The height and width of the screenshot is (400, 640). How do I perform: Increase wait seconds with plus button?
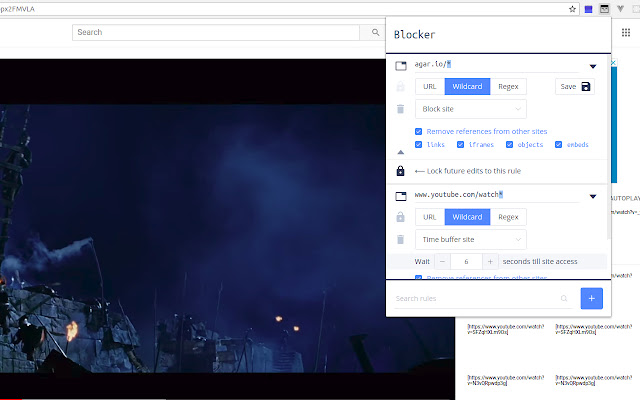click(x=490, y=262)
